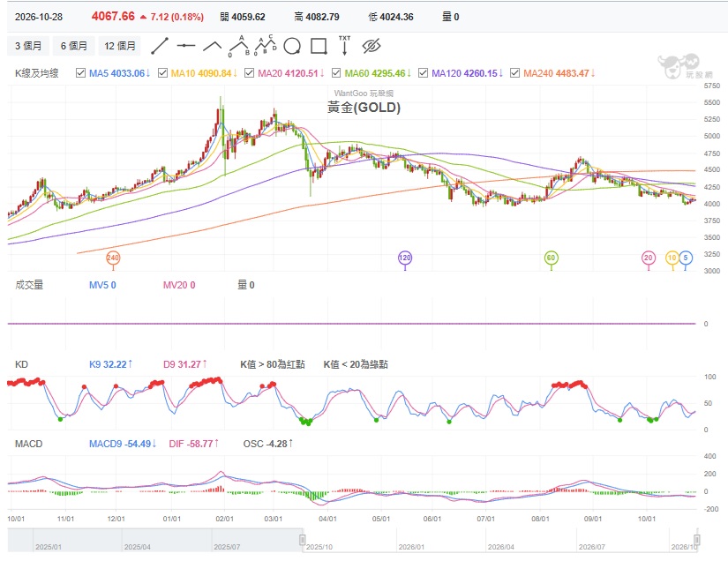Click the 5 moving average circle marker
This screenshot has width=728, height=561.
click(686, 258)
